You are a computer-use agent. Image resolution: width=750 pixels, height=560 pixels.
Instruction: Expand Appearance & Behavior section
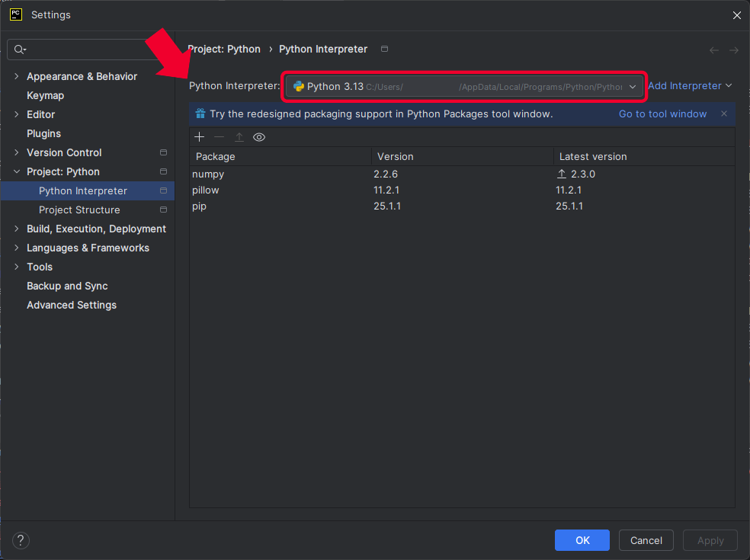coord(17,77)
